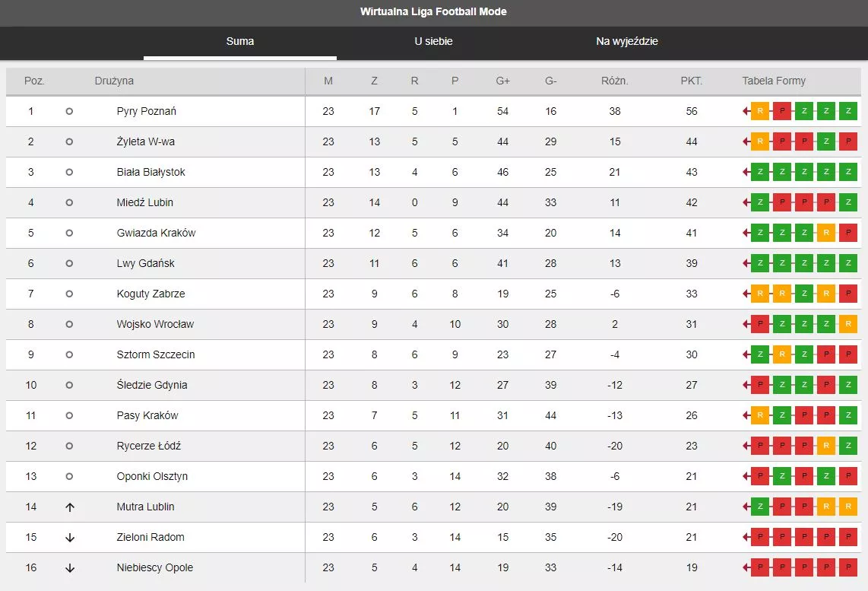
Task: Click the Tabela Formy column header
Action: click(774, 81)
